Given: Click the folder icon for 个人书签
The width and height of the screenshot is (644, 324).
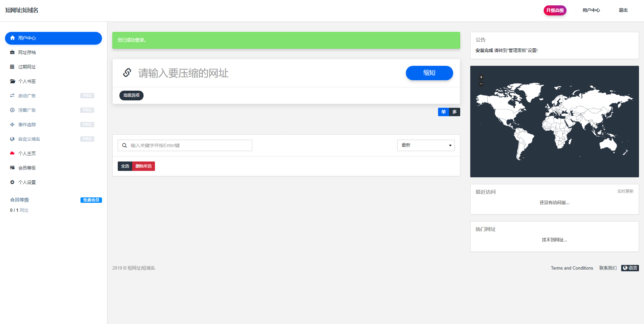Looking at the screenshot, I should tap(12, 81).
